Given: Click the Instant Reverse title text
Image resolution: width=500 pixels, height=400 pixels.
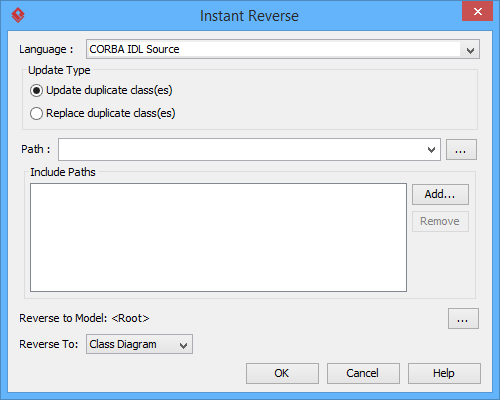Looking at the screenshot, I should (249, 16).
